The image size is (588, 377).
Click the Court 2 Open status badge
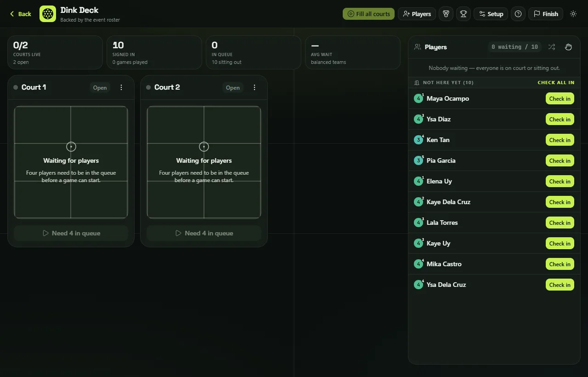(233, 87)
